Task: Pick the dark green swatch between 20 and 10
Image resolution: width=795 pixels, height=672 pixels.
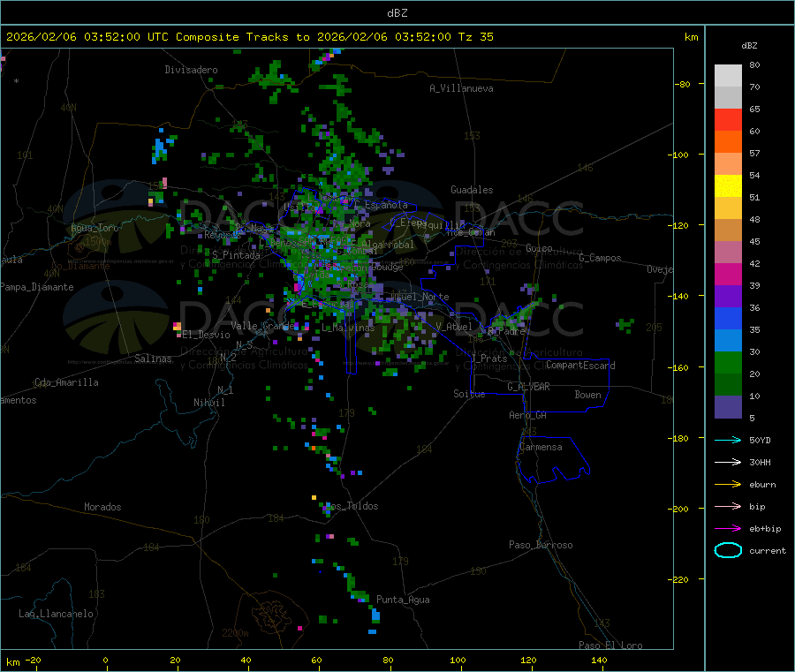Action: click(728, 385)
